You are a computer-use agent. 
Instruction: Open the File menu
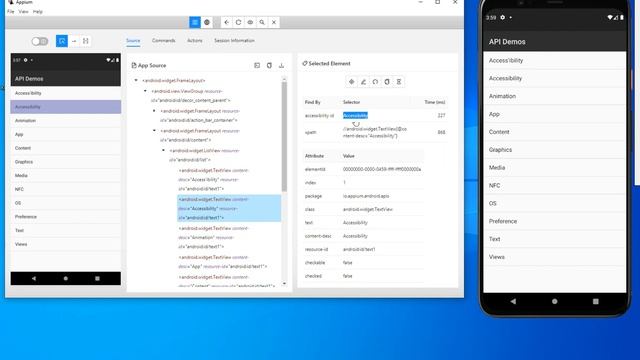11,12
